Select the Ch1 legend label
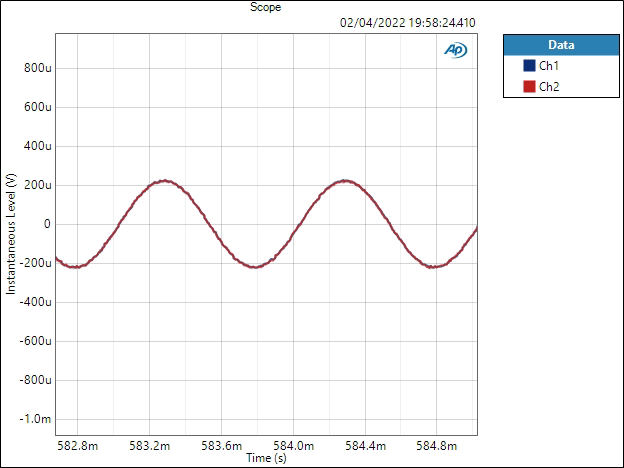This screenshot has height=468, width=624. click(549, 66)
